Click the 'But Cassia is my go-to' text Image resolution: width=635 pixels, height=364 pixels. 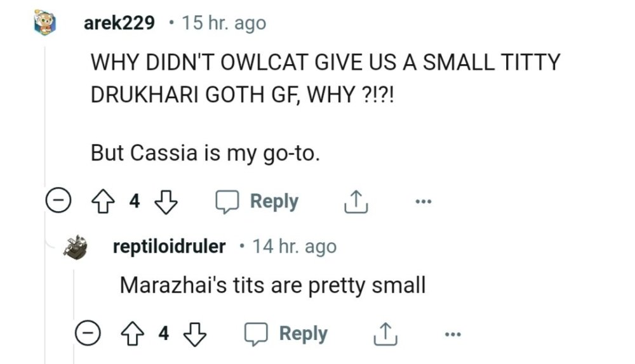[x=203, y=153]
